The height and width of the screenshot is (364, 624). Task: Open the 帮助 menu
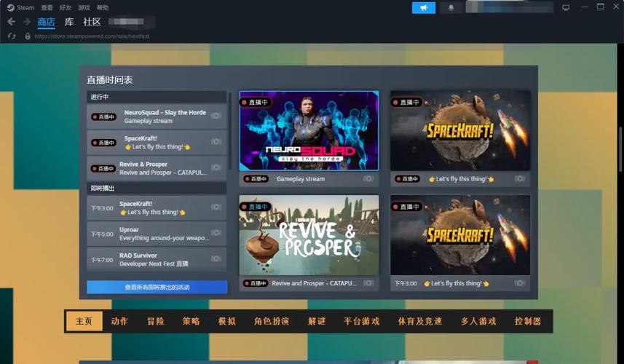pyautogui.click(x=103, y=7)
